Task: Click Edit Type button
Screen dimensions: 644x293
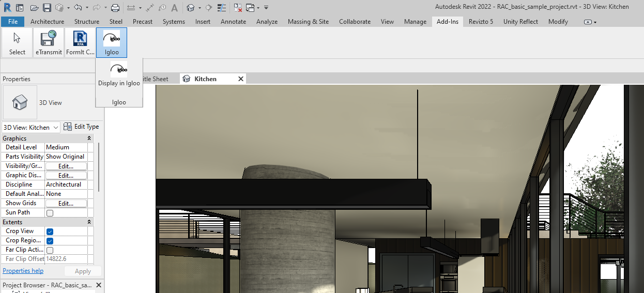Action: [81, 127]
